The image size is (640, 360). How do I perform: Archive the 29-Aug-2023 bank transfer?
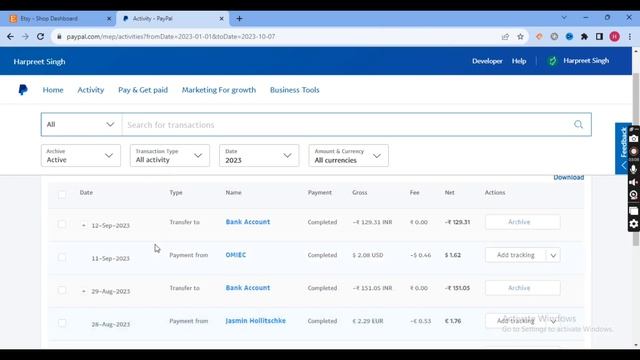pyautogui.click(x=523, y=288)
